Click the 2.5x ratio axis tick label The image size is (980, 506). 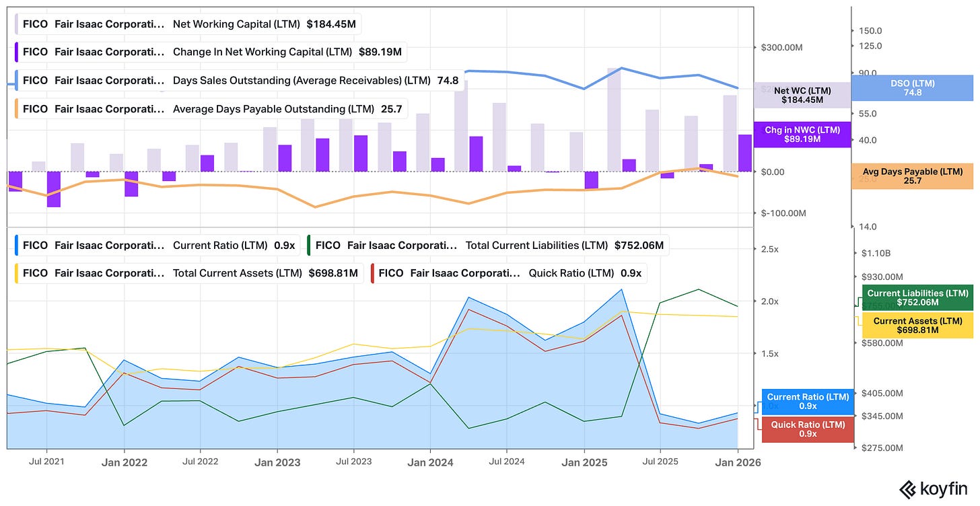[x=770, y=250]
